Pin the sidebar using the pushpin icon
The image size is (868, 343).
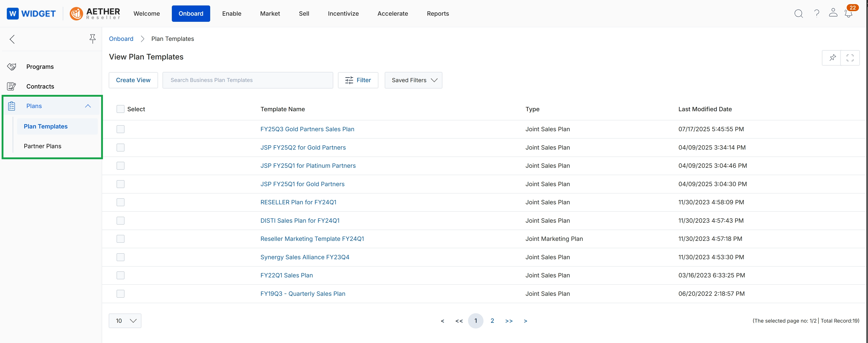(x=93, y=39)
